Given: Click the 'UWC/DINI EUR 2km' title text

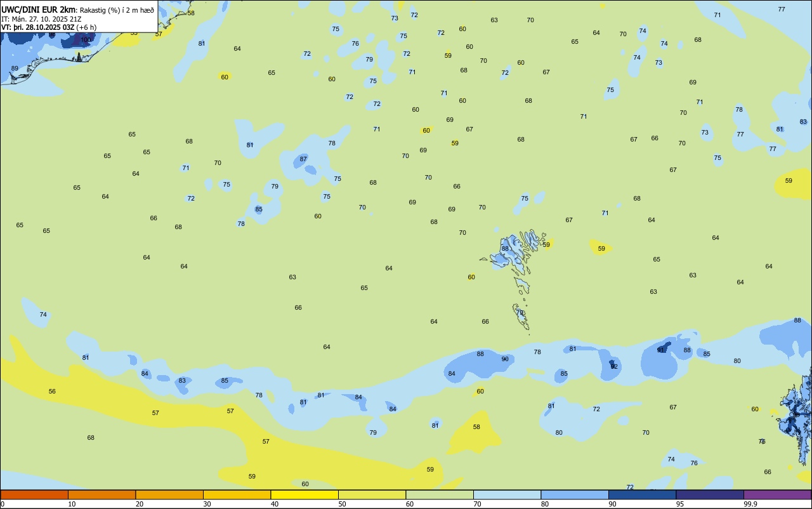Looking at the screenshot, I should tap(38, 10).
